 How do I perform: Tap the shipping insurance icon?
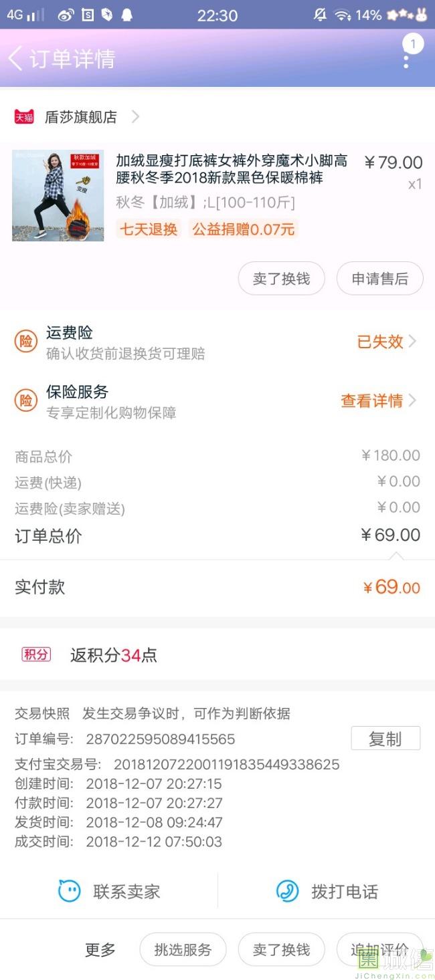[x=26, y=342]
